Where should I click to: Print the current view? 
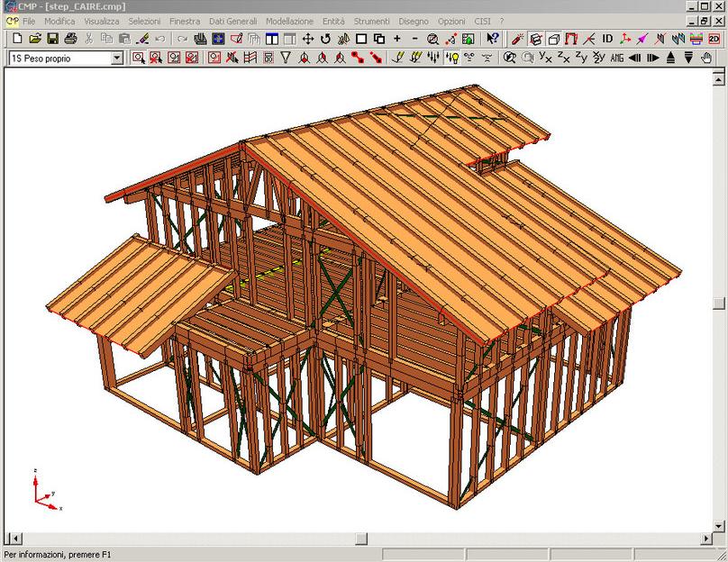(x=70, y=39)
